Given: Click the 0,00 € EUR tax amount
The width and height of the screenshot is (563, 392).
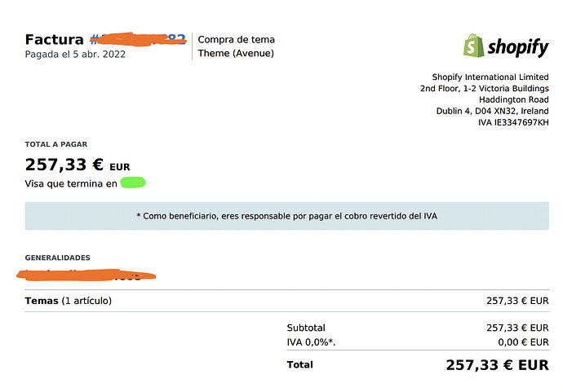Looking at the screenshot, I should [523, 342].
